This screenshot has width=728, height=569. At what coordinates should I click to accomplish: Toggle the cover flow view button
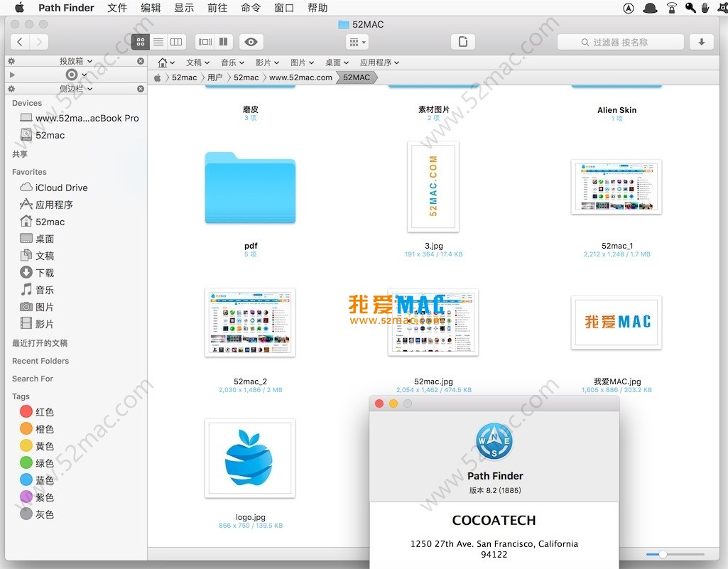point(205,42)
